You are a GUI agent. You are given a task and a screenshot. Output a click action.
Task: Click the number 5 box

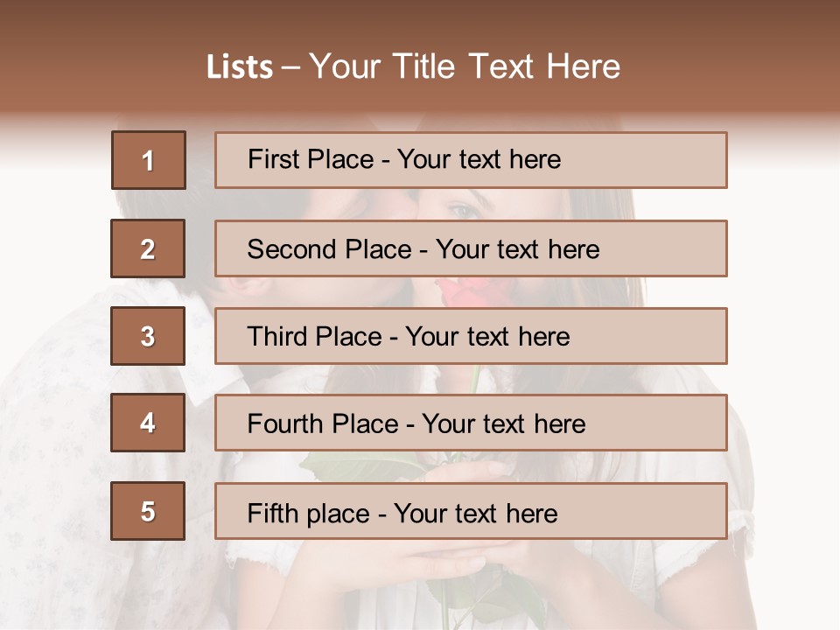pos(148,511)
